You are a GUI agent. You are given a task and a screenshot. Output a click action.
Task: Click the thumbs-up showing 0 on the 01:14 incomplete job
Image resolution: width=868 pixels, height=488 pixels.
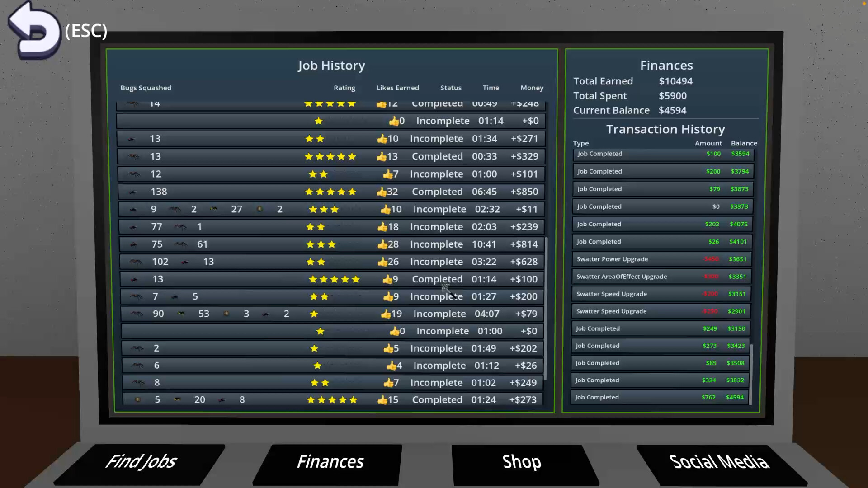(394, 121)
